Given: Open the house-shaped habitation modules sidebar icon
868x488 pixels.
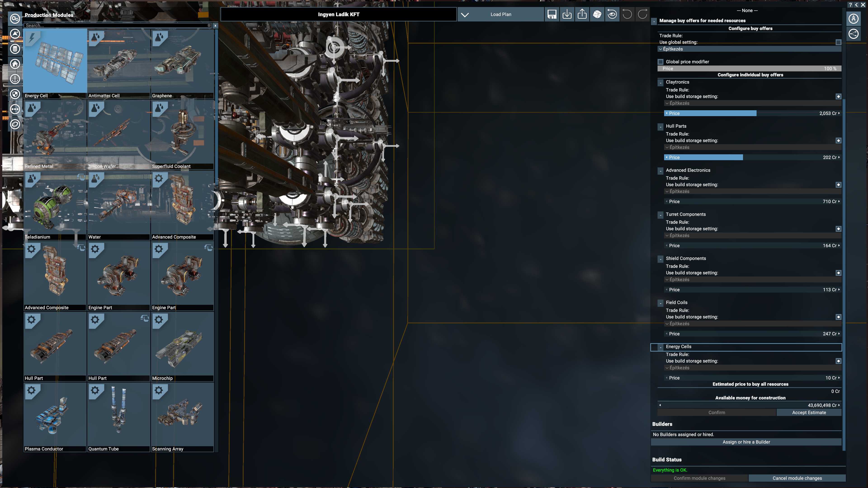Looking at the screenshot, I should (15, 64).
